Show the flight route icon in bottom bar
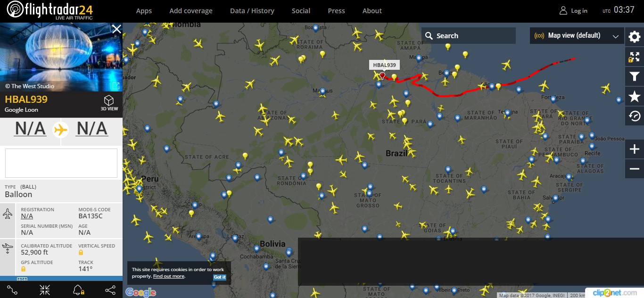 click(x=12, y=290)
